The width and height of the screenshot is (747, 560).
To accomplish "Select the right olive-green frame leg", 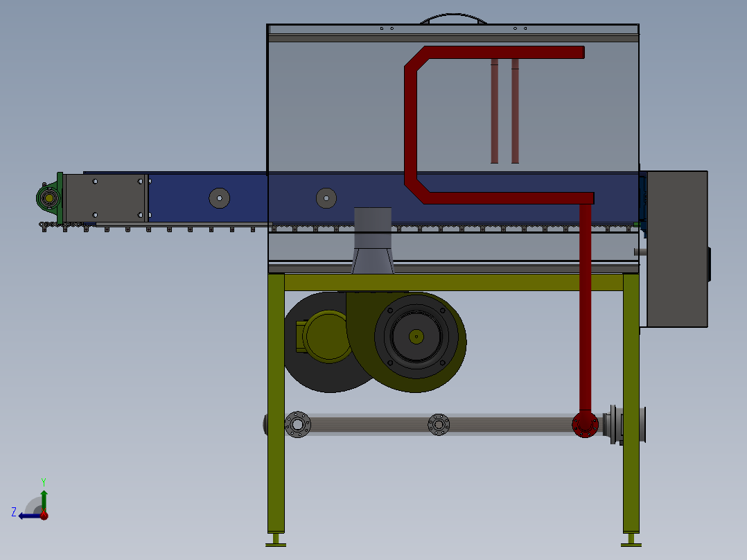I will coord(631,403).
